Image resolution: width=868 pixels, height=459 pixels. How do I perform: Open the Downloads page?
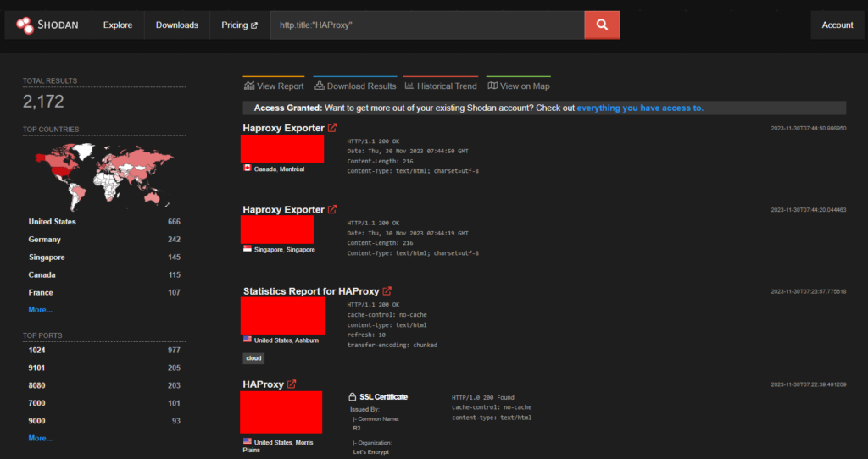pos(177,25)
